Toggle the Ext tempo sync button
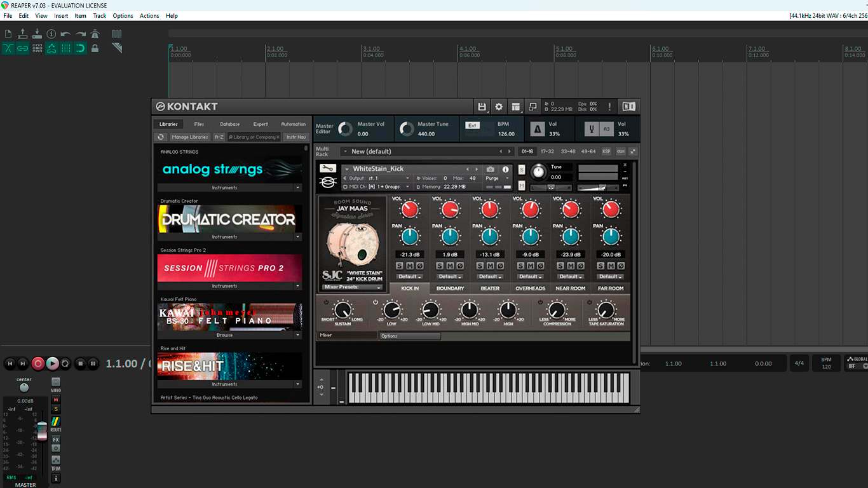The image size is (868, 488). 472,125
